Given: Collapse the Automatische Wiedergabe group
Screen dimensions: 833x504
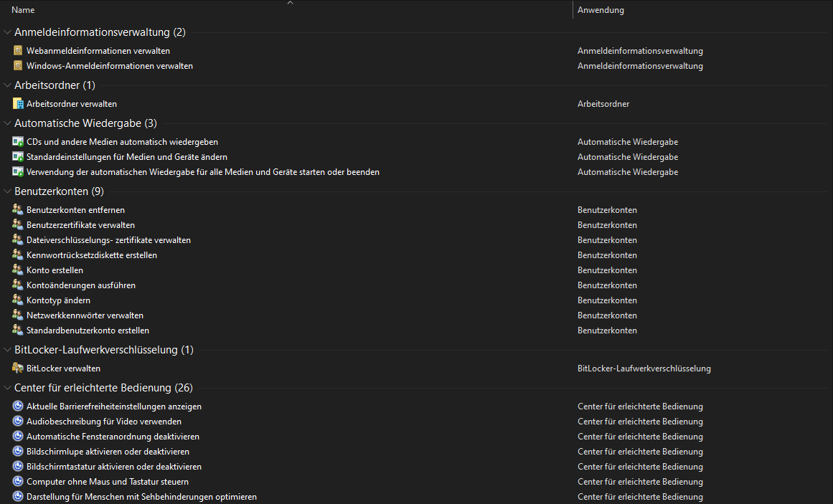Looking at the screenshot, I should pyautogui.click(x=7, y=123).
